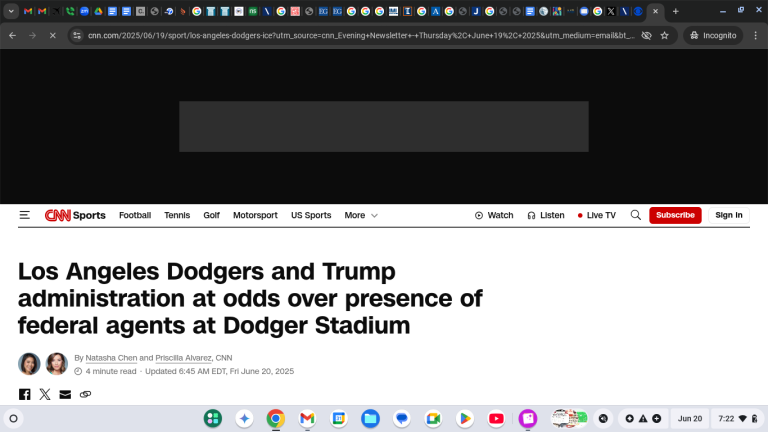Viewport: 768px width, 432px height.
Task: Click the Incognito indicator button
Action: [x=713, y=35]
